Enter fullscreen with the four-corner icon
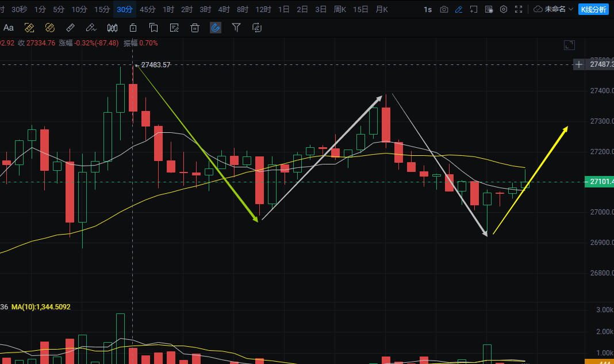Image resolution: width=614 pixels, height=364 pixels. [519, 9]
